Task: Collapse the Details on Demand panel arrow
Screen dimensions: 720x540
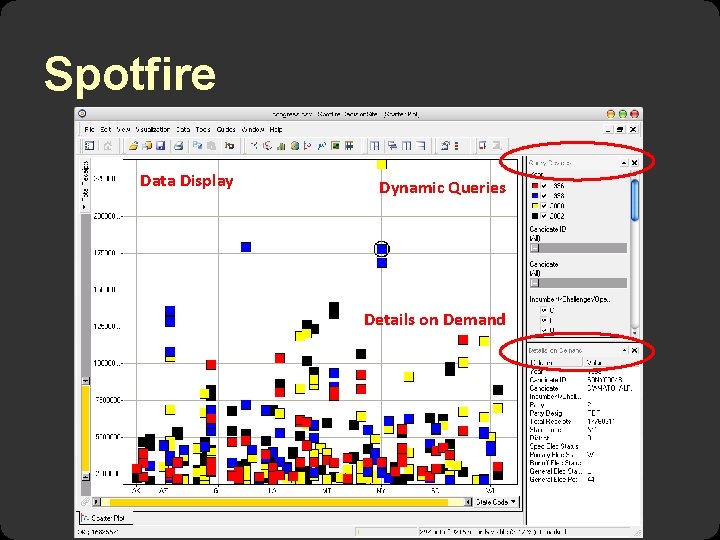Action: click(624, 350)
